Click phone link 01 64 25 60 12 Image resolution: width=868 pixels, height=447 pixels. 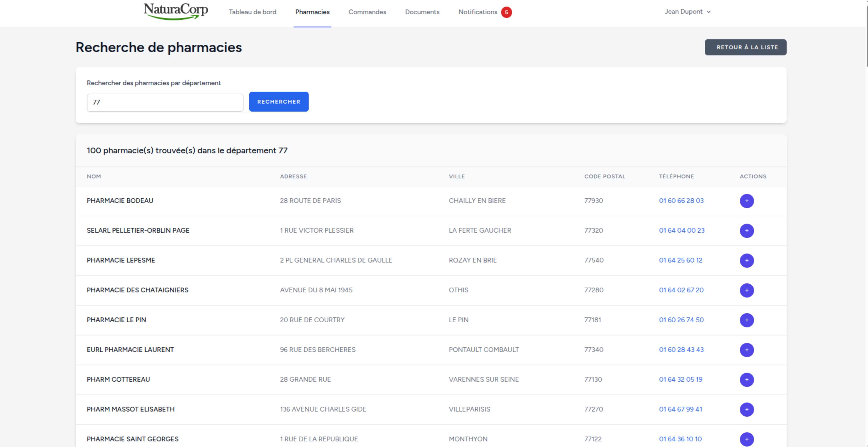point(680,260)
